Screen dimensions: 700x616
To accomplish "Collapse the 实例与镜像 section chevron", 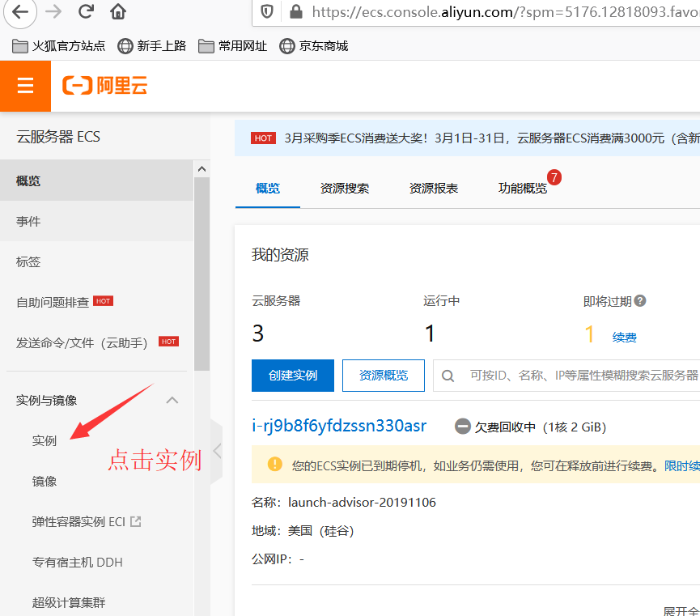I will point(172,400).
